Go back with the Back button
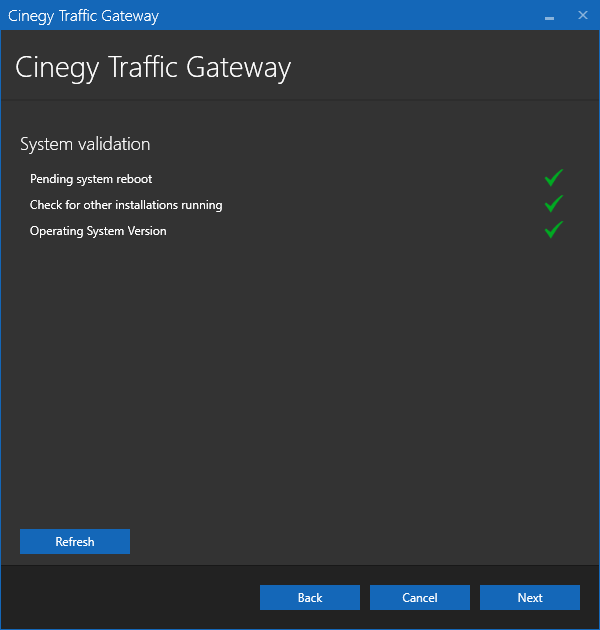 (310, 597)
